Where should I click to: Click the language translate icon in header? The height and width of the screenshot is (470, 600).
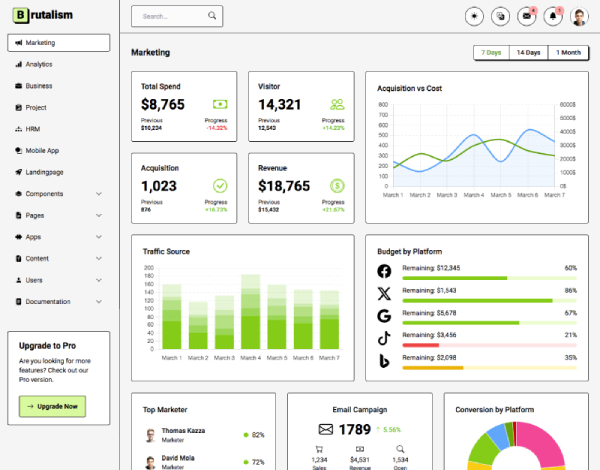coord(501,16)
